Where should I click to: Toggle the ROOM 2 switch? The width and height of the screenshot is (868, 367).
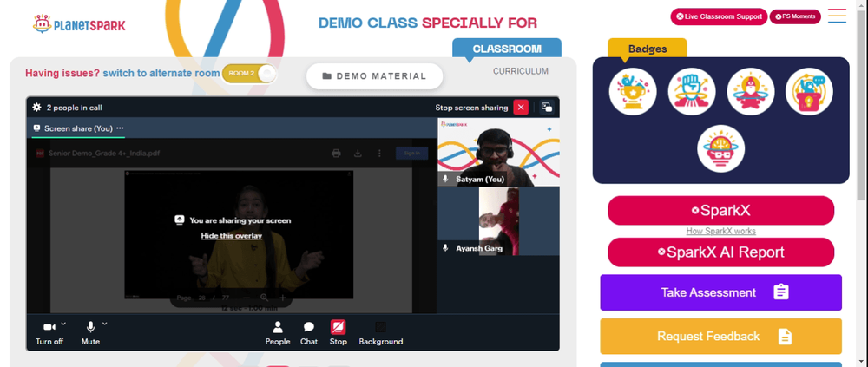tap(249, 74)
